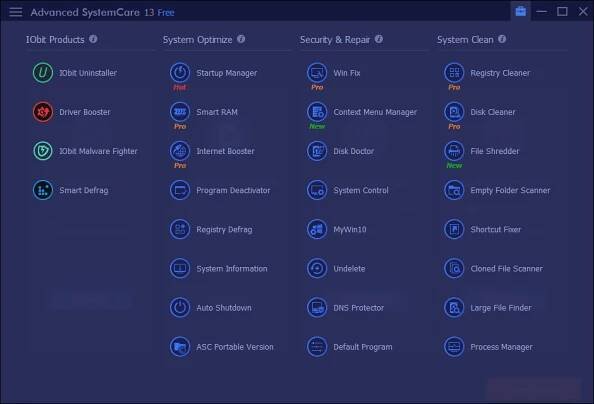594x404 pixels.
Task: Open ASC Portable Version icon
Action: [180, 347]
